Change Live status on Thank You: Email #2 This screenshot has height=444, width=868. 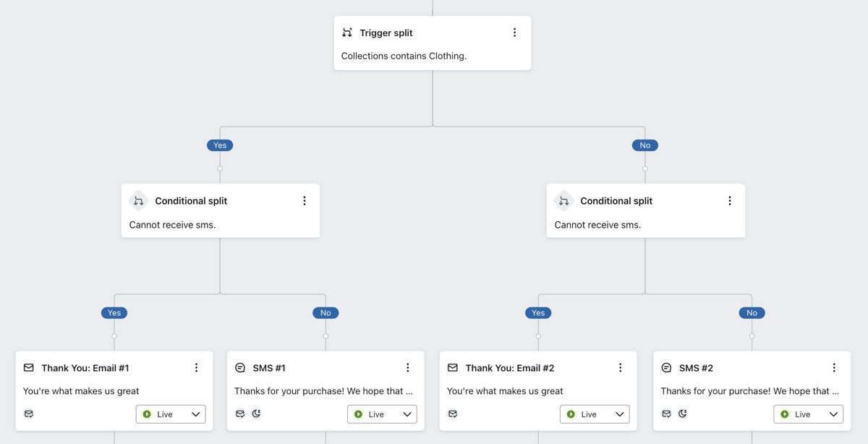[595, 414]
